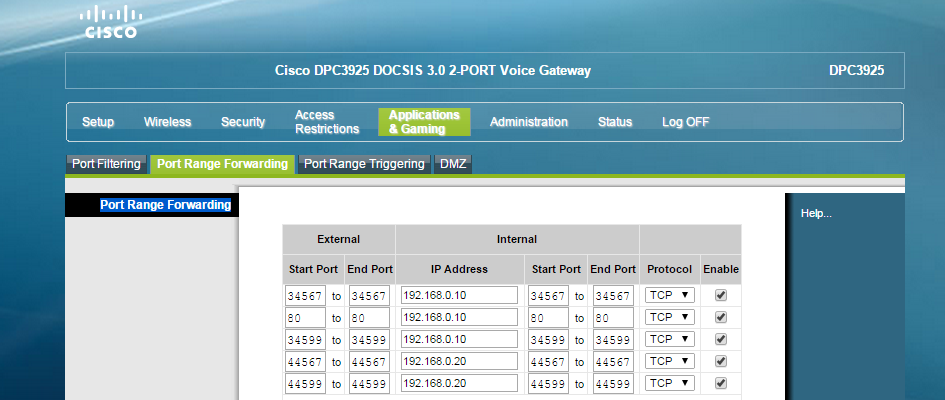Open the Help... link
This screenshot has width=945, height=400.
pyautogui.click(x=816, y=213)
